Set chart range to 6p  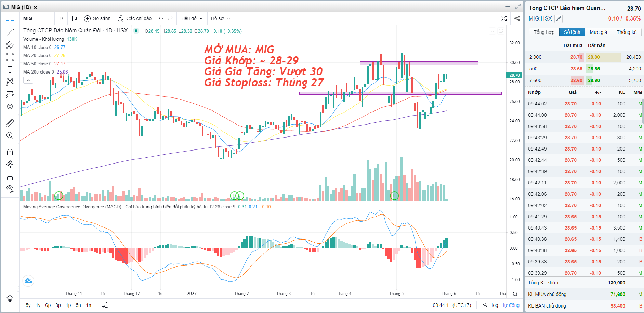[48, 305]
